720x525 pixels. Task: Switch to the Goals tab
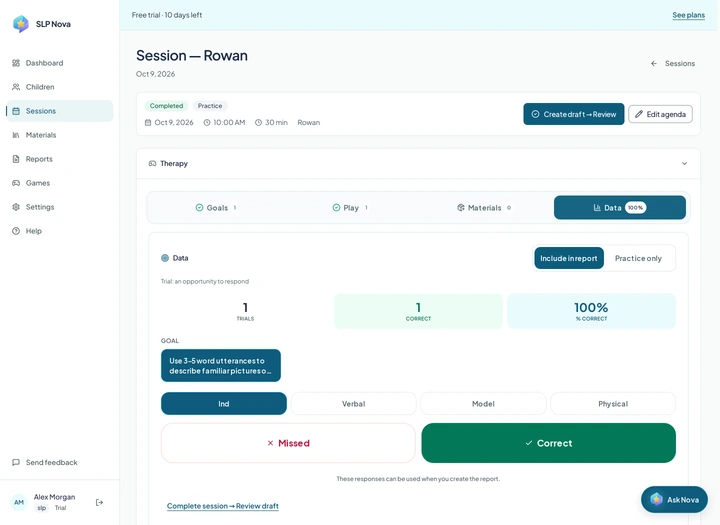(216, 208)
